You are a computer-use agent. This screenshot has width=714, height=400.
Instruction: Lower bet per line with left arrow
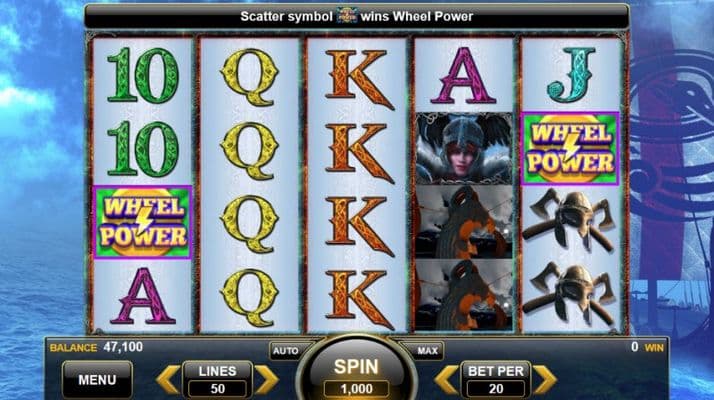tap(446, 379)
